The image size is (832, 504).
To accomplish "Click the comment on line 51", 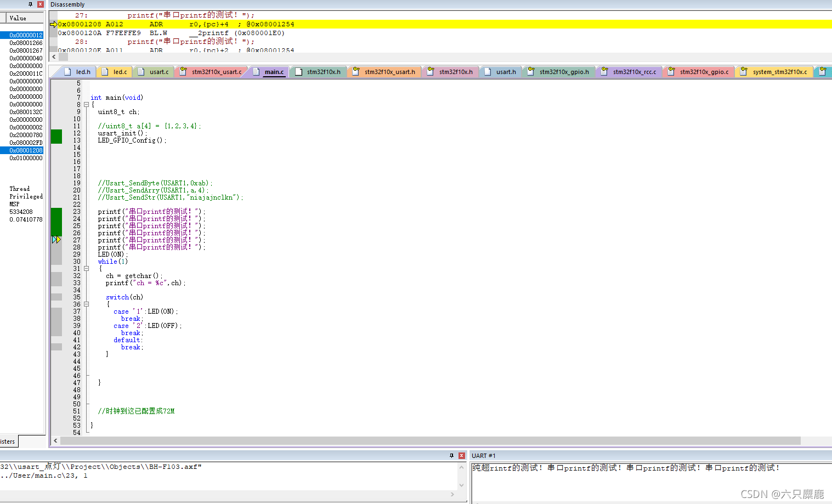I will (136, 411).
